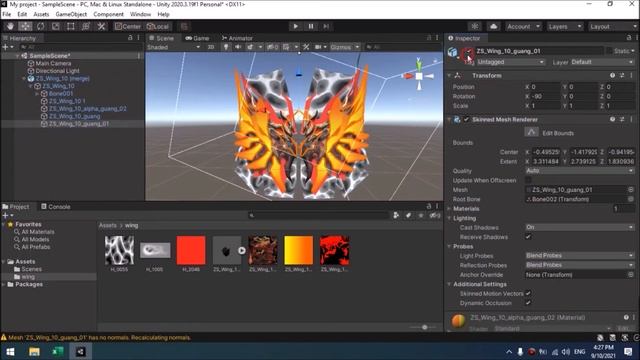Open custom editor tools
The image size is (640, 360).
[101, 27]
